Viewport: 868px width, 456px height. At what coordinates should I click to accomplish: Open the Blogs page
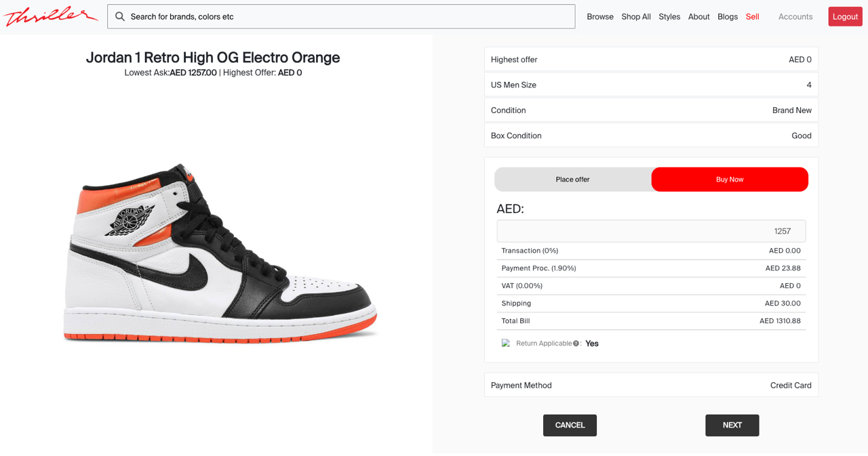click(727, 16)
